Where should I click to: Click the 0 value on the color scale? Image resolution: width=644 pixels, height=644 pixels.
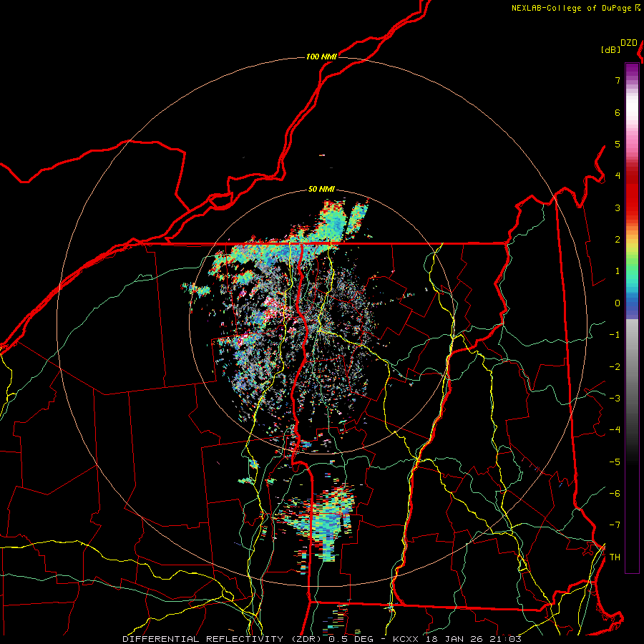pos(618,303)
